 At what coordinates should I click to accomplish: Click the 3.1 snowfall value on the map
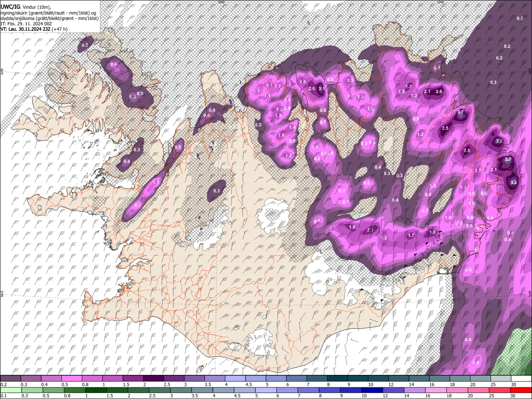pos(321,89)
